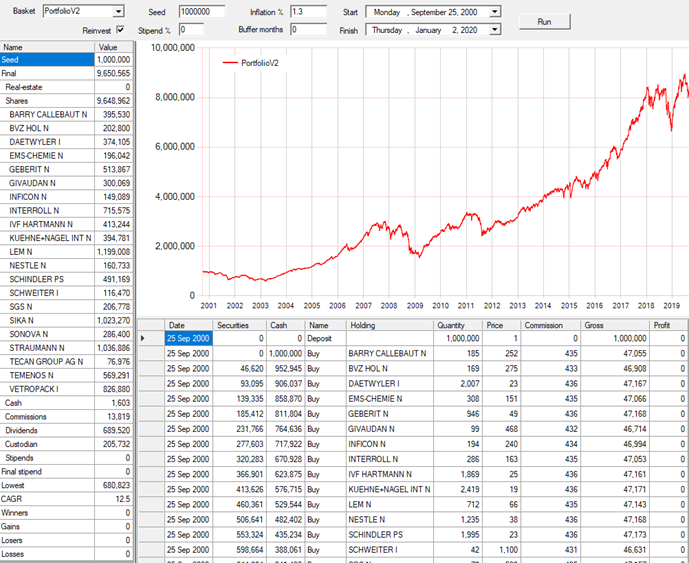689x563 pixels.
Task: Select NESTLE N in summary list
Action: [66, 265]
